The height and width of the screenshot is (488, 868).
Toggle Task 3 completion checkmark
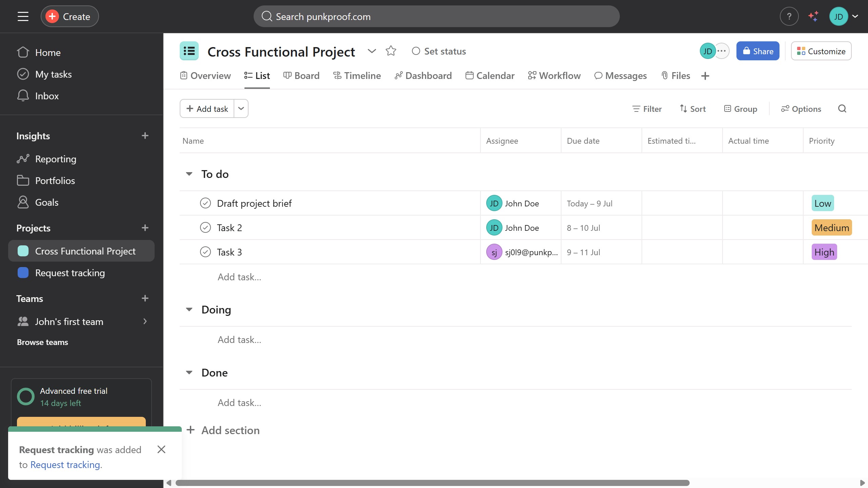pos(205,252)
